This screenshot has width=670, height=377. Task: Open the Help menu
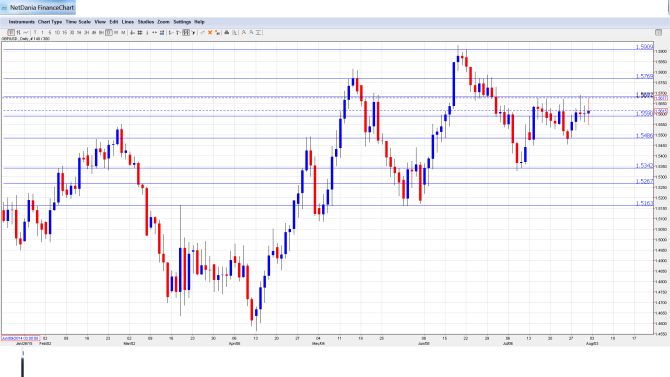(x=200, y=22)
